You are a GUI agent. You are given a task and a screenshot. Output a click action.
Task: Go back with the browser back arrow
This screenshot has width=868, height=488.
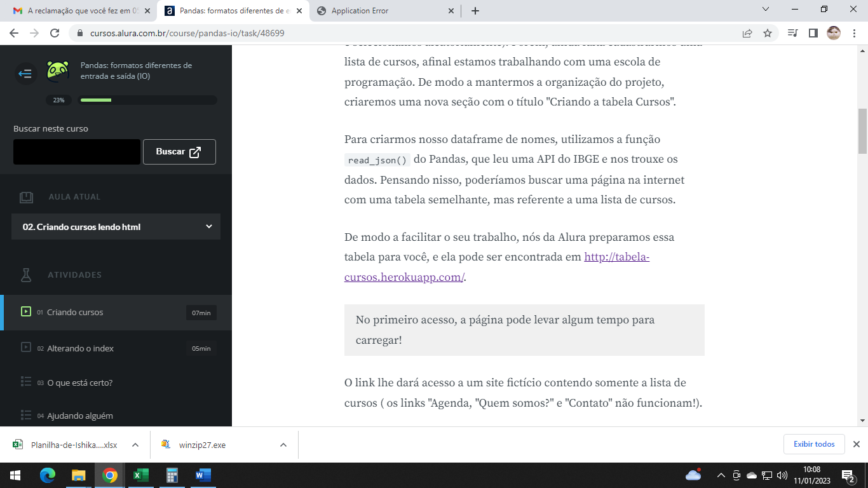15,33
